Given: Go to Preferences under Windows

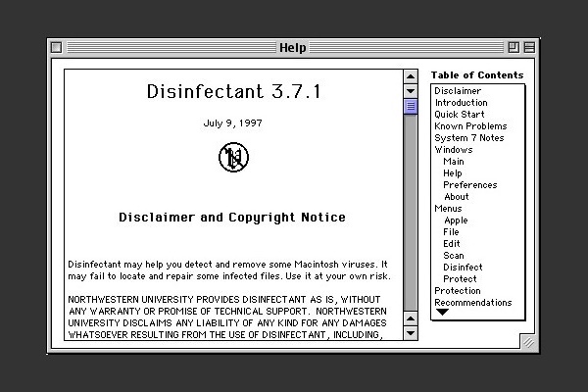Looking at the screenshot, I should click(x=469, y=185).
